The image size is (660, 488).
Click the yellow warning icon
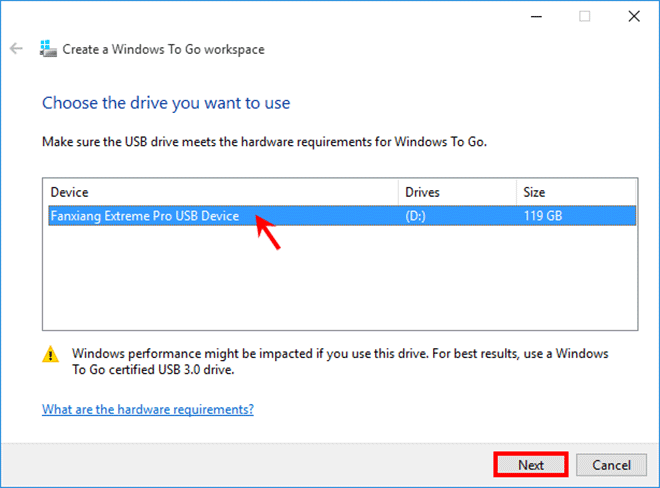point(51,354)
